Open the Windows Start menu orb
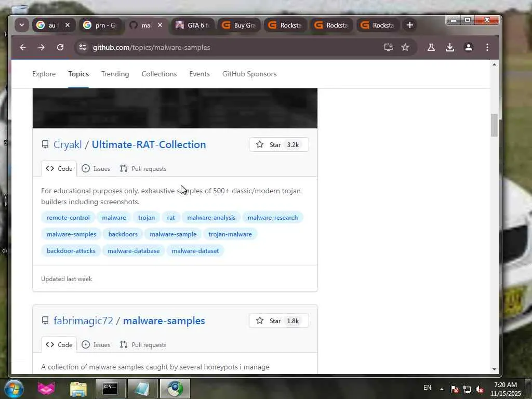This screenshot has height=399, width=532. pyautogui.click(x=14, y=389)
